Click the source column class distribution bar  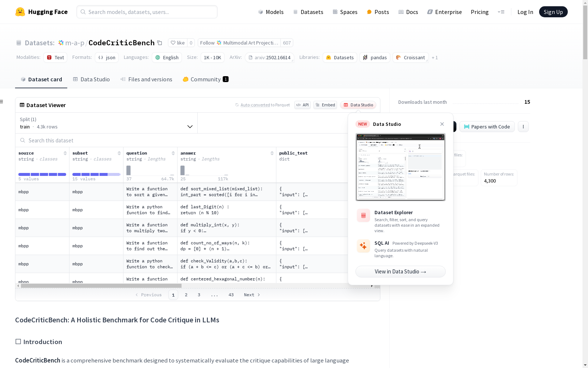(x=42, y=174)
